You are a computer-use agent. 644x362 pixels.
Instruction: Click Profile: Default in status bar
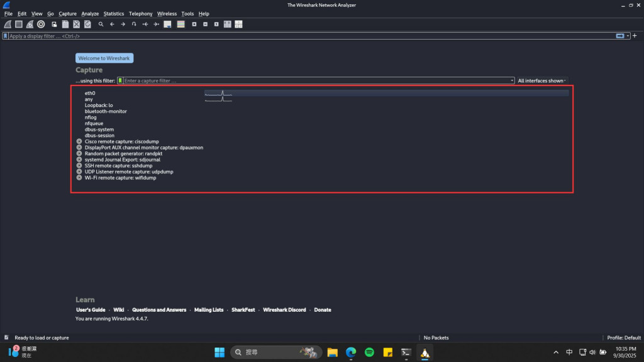coord(623,337)
